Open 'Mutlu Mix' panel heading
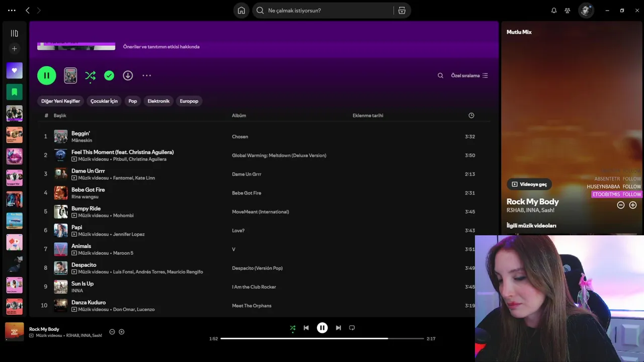This screenshot has width=644, height=362. (519, 32)
